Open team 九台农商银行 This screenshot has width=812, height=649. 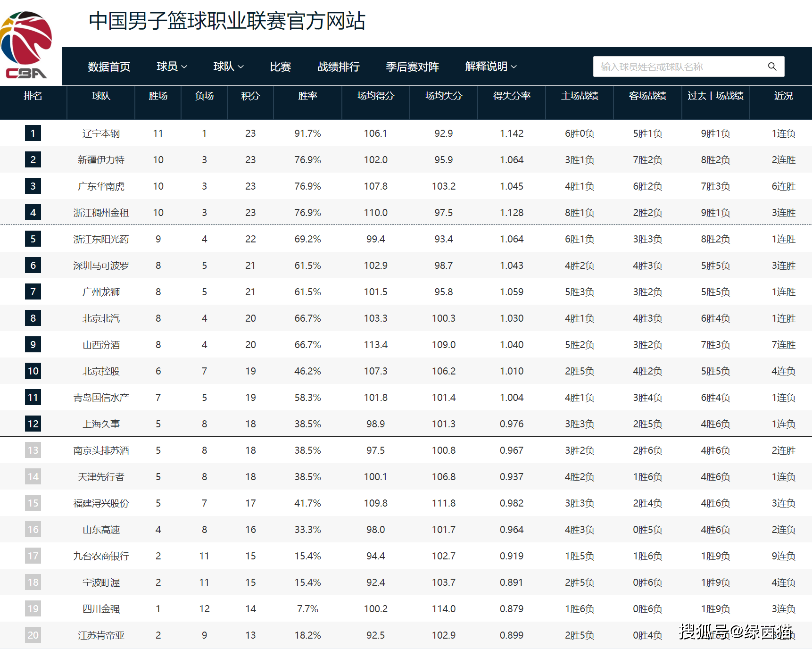[101, 556]
